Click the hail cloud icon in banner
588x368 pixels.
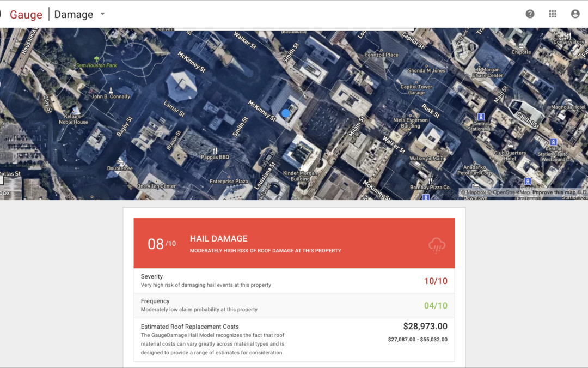pos(437,245)
